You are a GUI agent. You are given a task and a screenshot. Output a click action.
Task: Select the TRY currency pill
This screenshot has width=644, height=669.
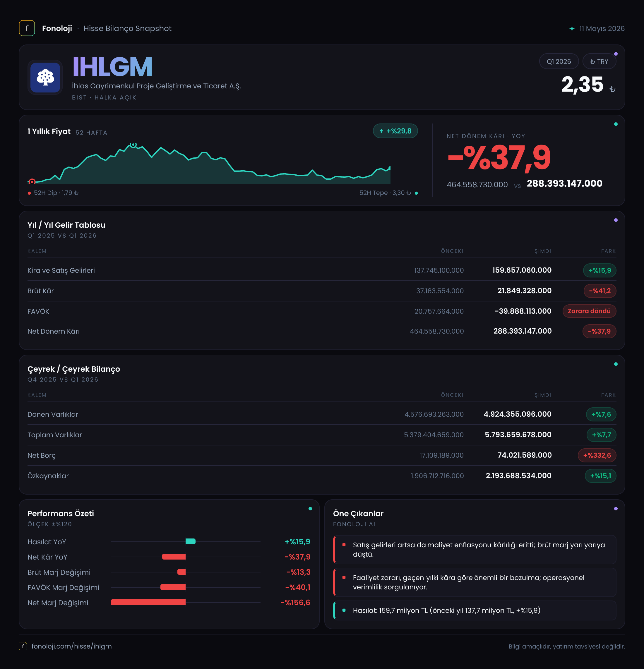599,61
